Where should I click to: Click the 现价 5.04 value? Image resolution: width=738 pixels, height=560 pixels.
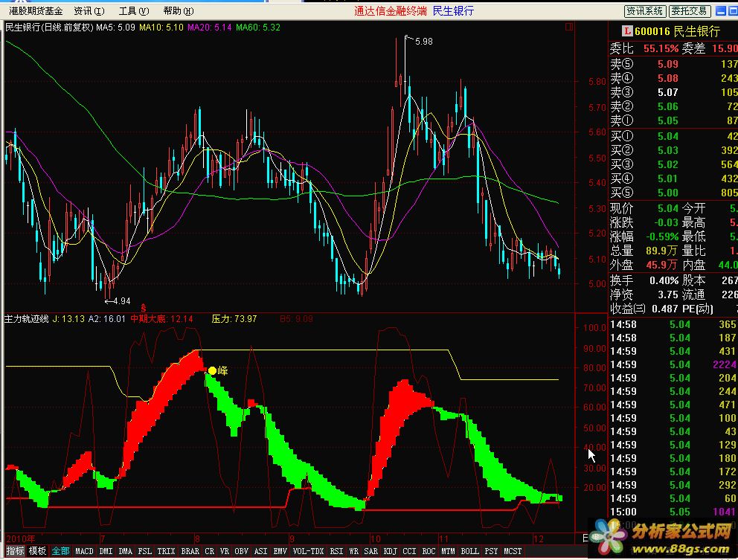click(x=668, y=208)
